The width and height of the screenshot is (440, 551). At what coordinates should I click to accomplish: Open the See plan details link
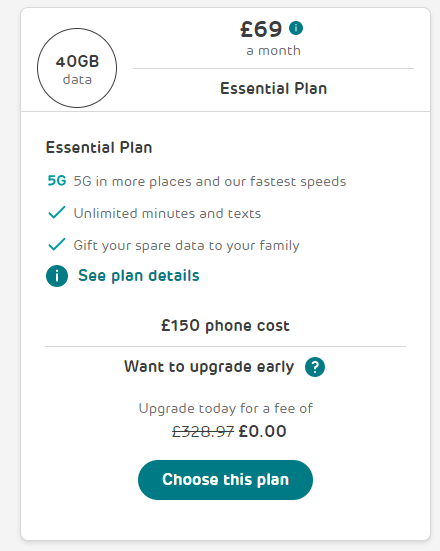coord(138,276)
